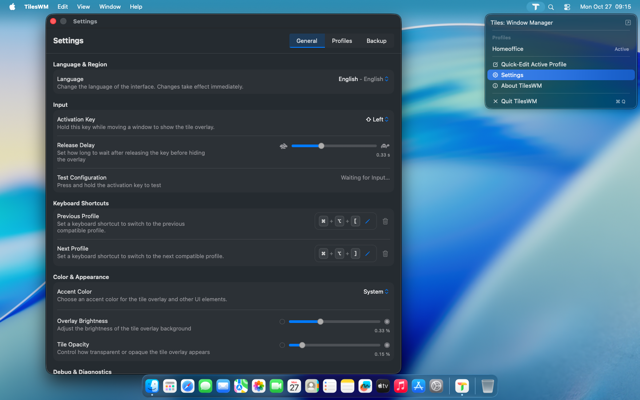Open the Activation Key dropdown set to Left
Image resolution: width=640 pixels, height=400 pixels.
pos(377,119)
